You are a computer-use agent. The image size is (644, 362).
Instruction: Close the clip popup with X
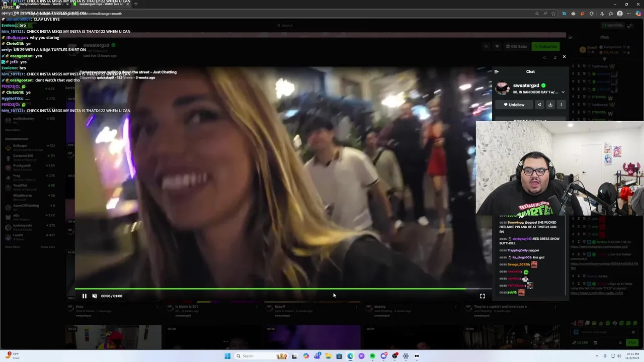point(564,57)
